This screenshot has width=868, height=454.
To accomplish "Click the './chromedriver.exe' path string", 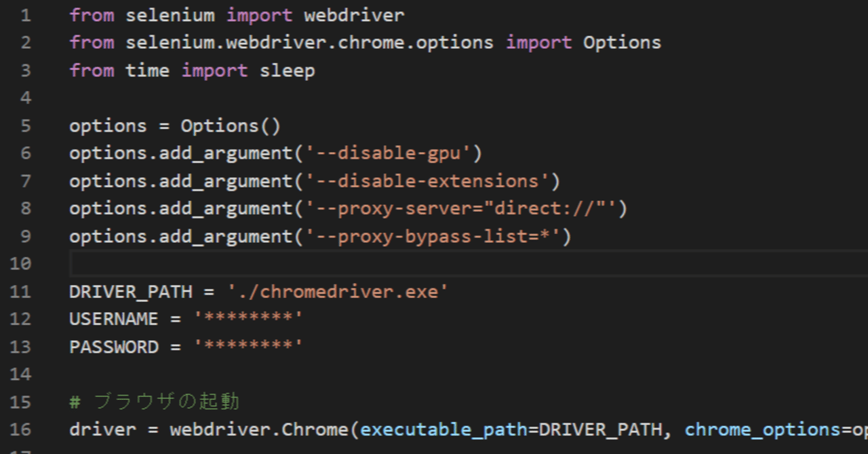I will click(338, 292).
